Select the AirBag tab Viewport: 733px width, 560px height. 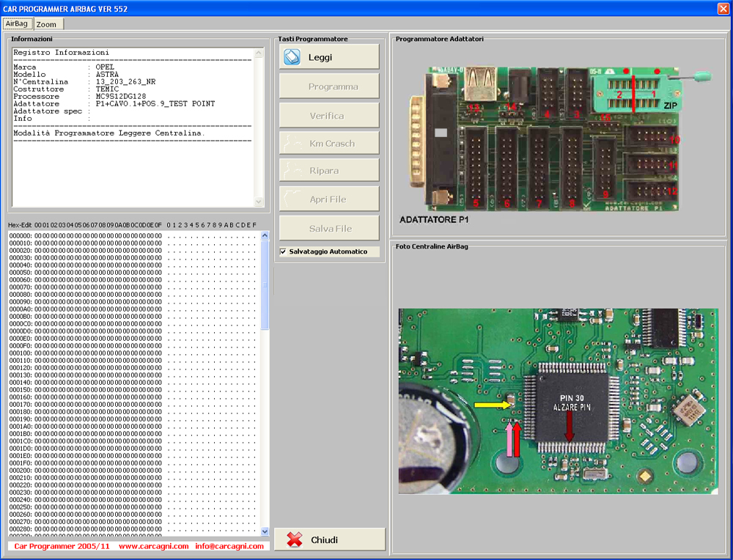[16, 23]
